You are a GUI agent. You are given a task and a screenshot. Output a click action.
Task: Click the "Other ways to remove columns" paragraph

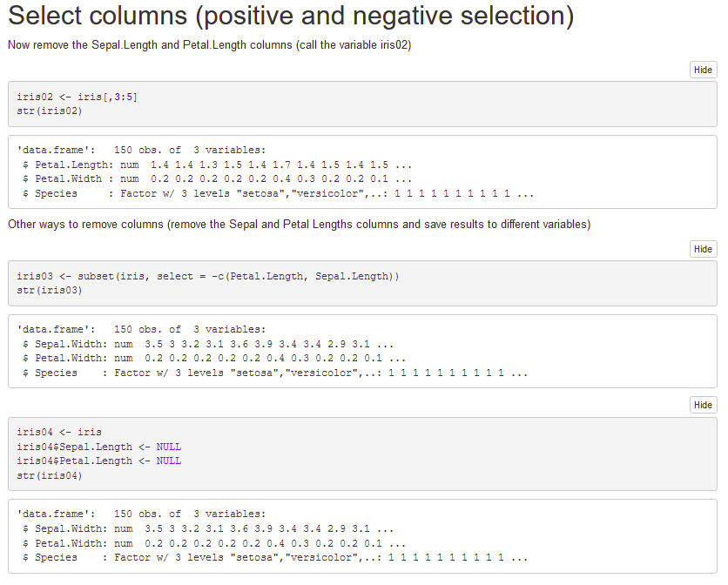[x=299, y=225]
